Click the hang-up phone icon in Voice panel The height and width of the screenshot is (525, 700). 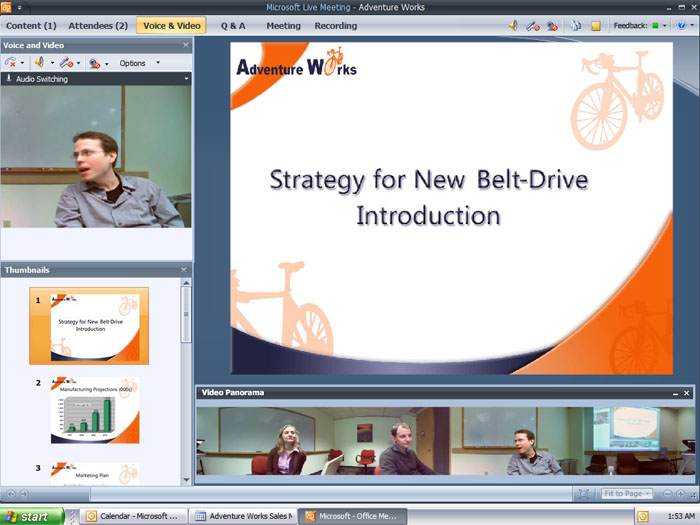click(x=11, y=63)
